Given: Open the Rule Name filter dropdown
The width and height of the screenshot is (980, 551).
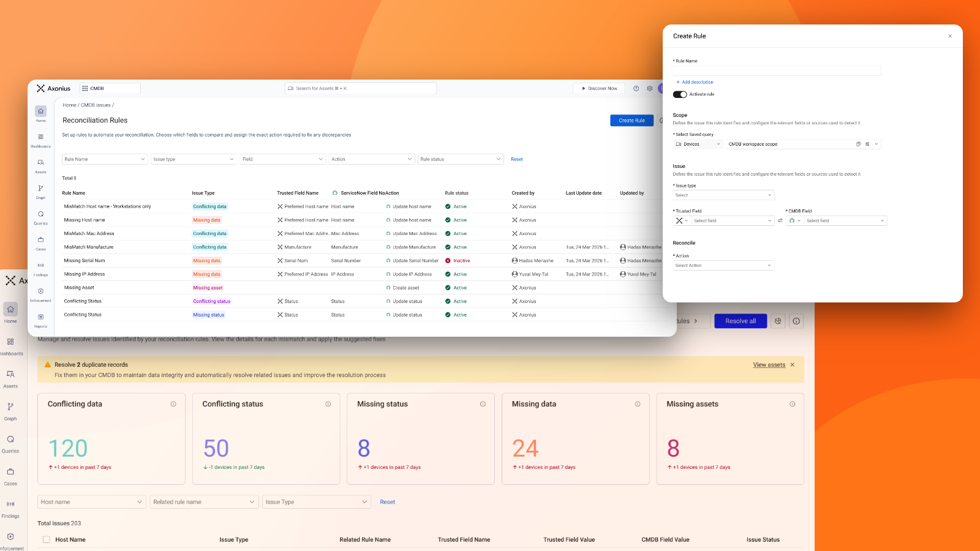Looking at the screenshot, I should [x=105, y=159].
